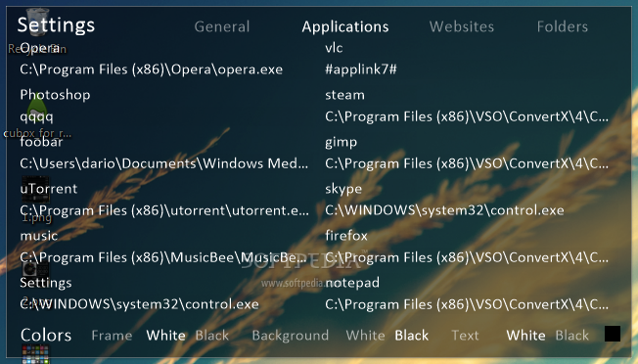The height and width of the screenshot is (364, 638).
Task: Set Background color to Black
Action: pyautogui.click(x=411, y=336)
